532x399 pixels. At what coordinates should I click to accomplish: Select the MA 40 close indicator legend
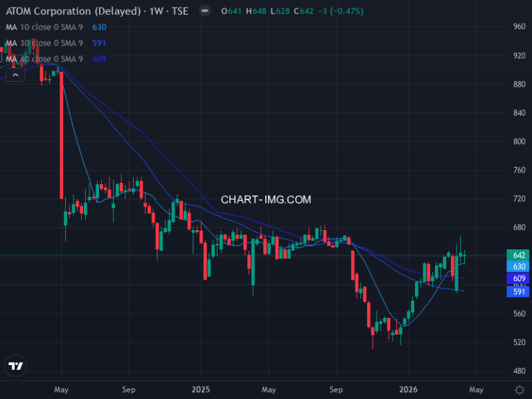44,59
